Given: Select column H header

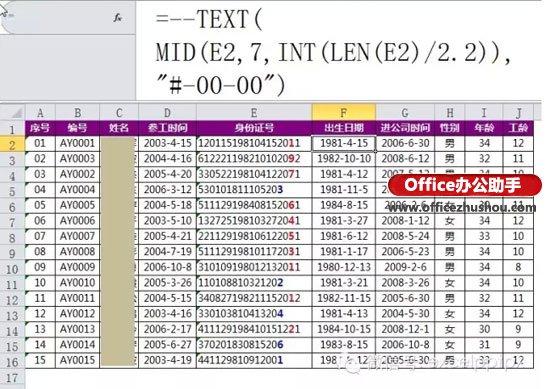Looking at the screenshot, I should 450,113.
